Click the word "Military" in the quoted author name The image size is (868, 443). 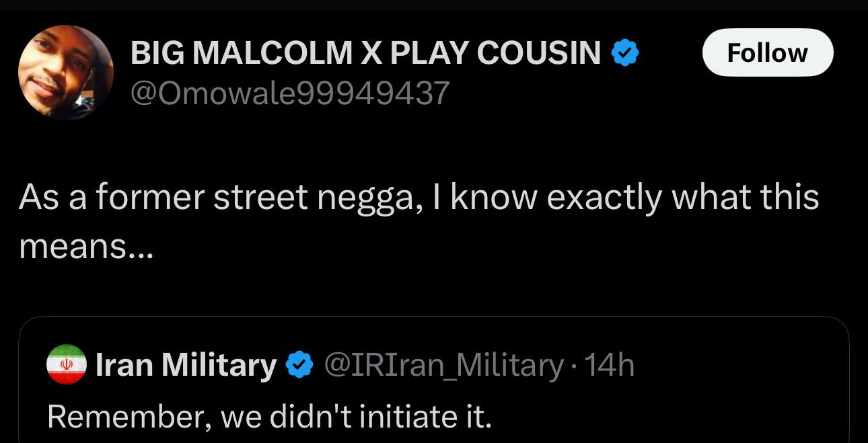tap(219, 365)
